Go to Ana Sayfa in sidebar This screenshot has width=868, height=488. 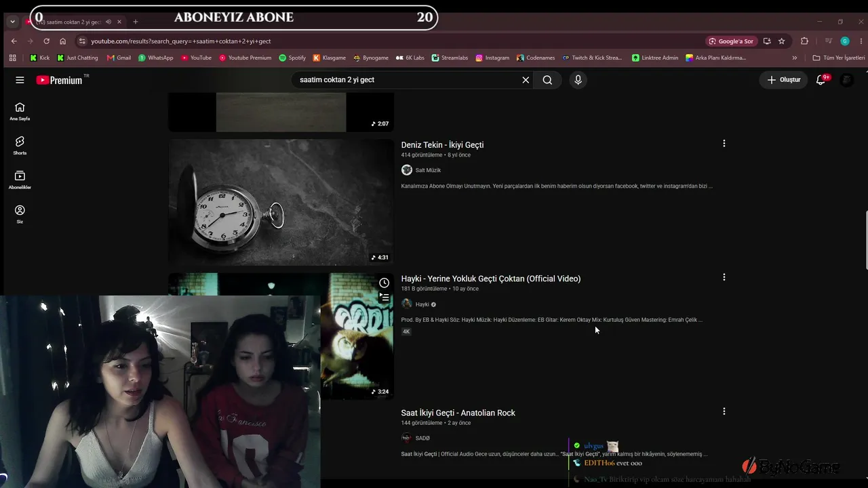click(20, 111)
